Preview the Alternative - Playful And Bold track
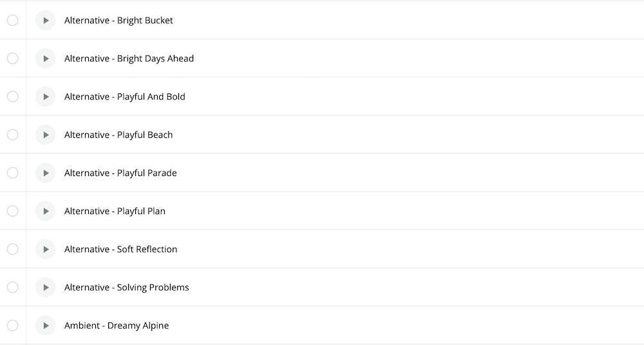This screenshot has height=345, width=644. click(x=45, y=97)
